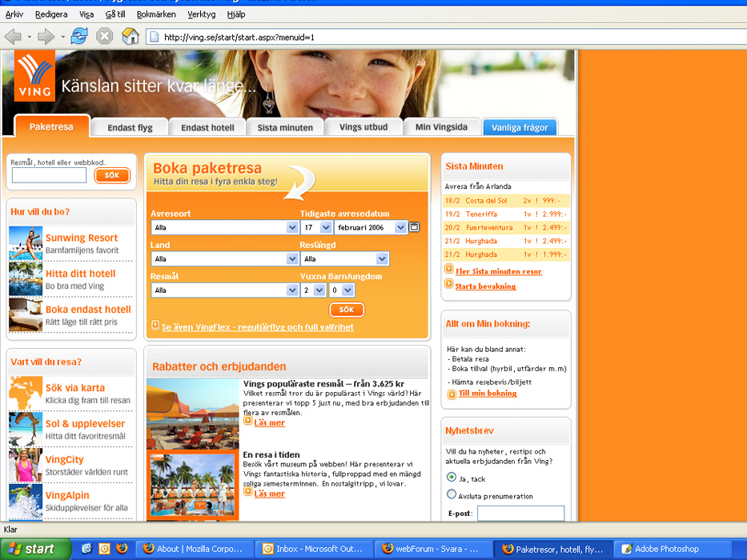Open the Windows start button
Image resolution: width=747 pixels, height=560 pixels.
coord(35,549)
